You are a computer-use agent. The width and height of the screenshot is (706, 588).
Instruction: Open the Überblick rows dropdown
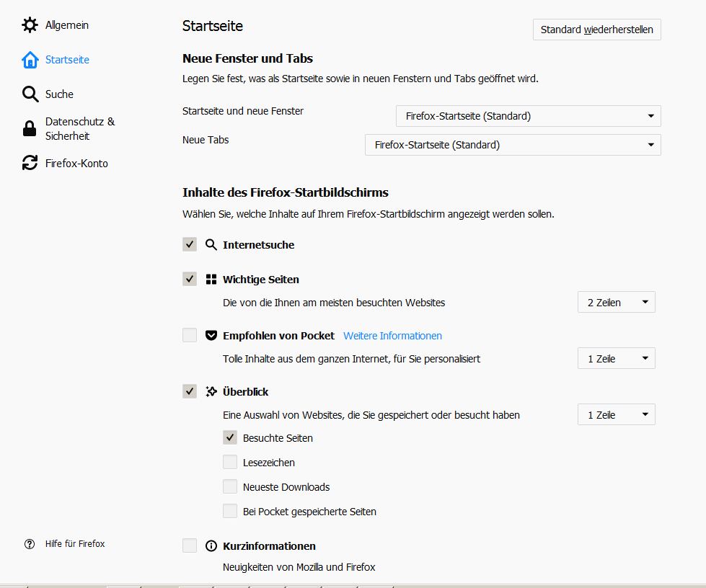(616, 415)
